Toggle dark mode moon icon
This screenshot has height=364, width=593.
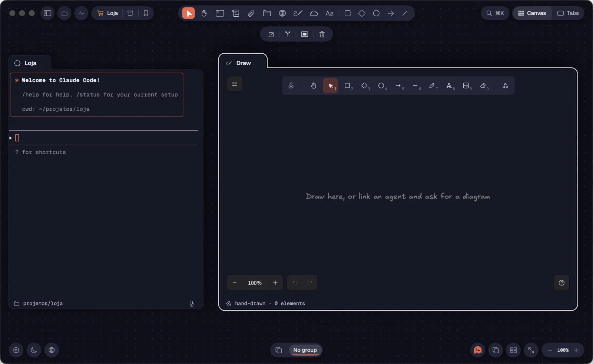(x=34, y=350)
